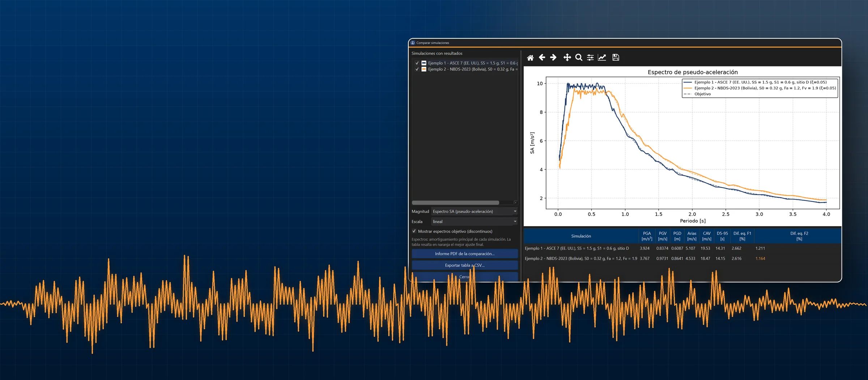Click highlighted orange value 1.164

pyautogui.click(x=760, y=258)
